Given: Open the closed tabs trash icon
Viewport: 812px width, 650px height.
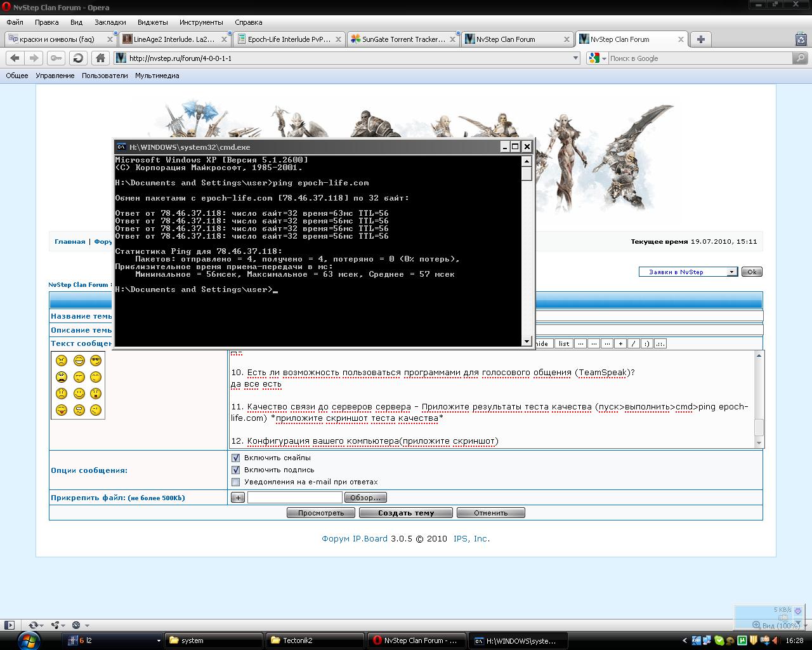Looking at the screenshot, I should click(x=801, y=39).
